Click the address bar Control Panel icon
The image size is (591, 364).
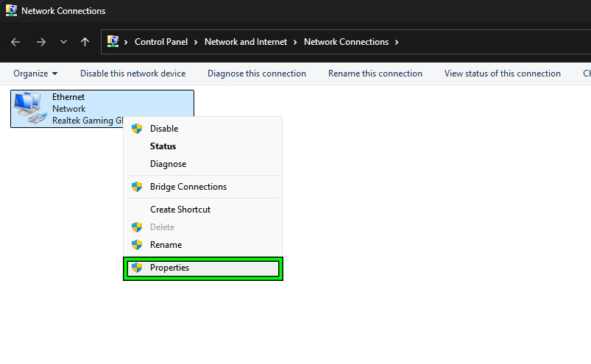(114, 42)
